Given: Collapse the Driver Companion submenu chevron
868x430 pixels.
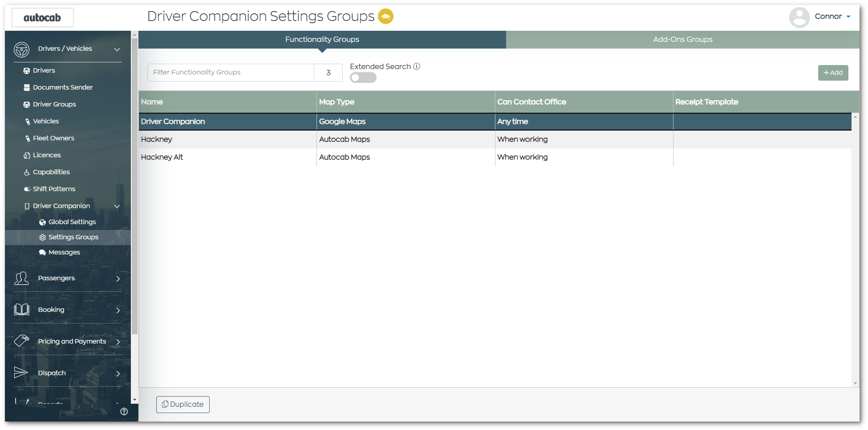Looking at the screenshot, I should [117, 206].
